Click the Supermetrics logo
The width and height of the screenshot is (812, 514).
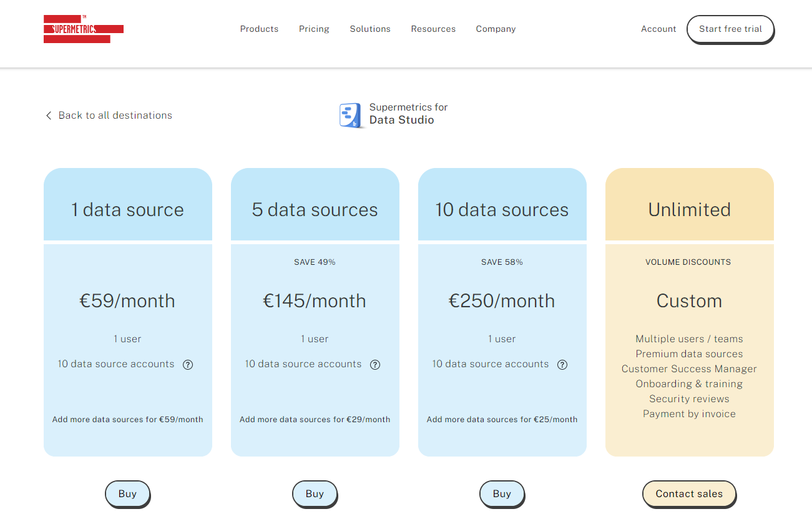(83, 29)
